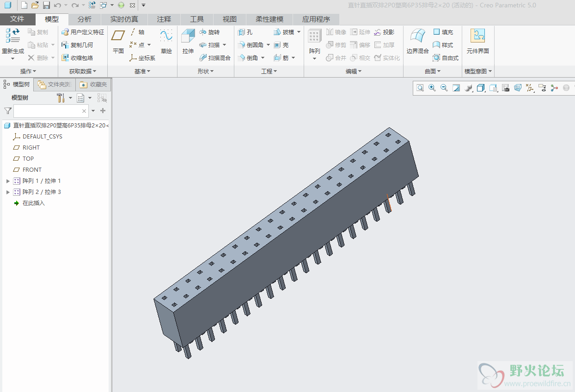Open the 自由式 freestyle tool
Viewport: 575px width, 392px height.
(x=446, y=58)
